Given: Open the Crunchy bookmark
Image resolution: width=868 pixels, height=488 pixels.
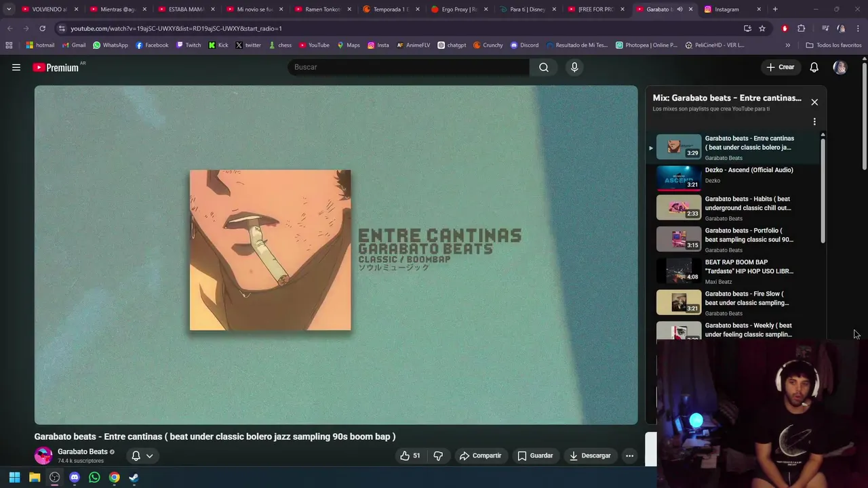Looking at the screenshot, I should coord(488,45).
